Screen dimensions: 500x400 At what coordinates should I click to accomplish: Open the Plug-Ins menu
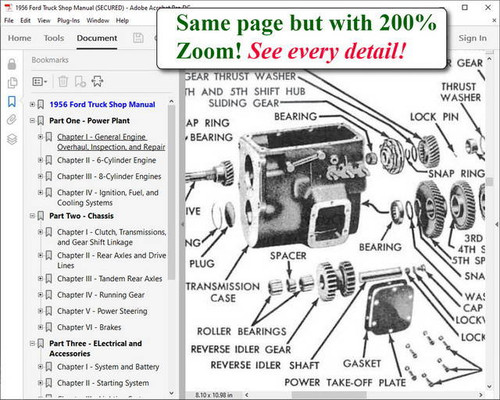tap(68, 21)
